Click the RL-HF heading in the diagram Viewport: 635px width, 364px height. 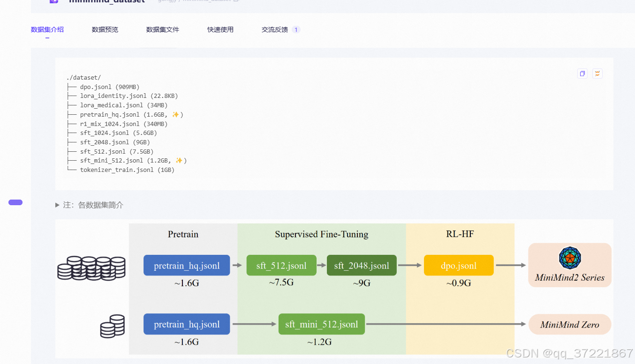460,234
